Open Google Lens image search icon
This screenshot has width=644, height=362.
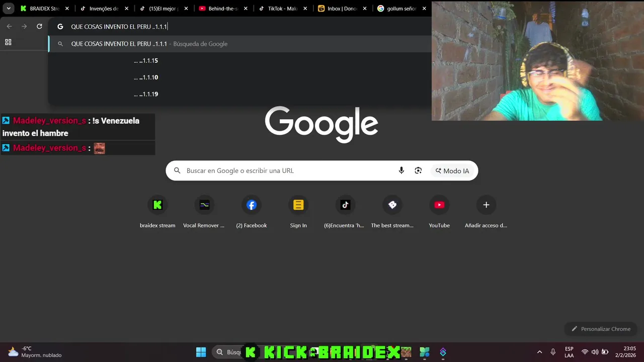pos(418,170)
